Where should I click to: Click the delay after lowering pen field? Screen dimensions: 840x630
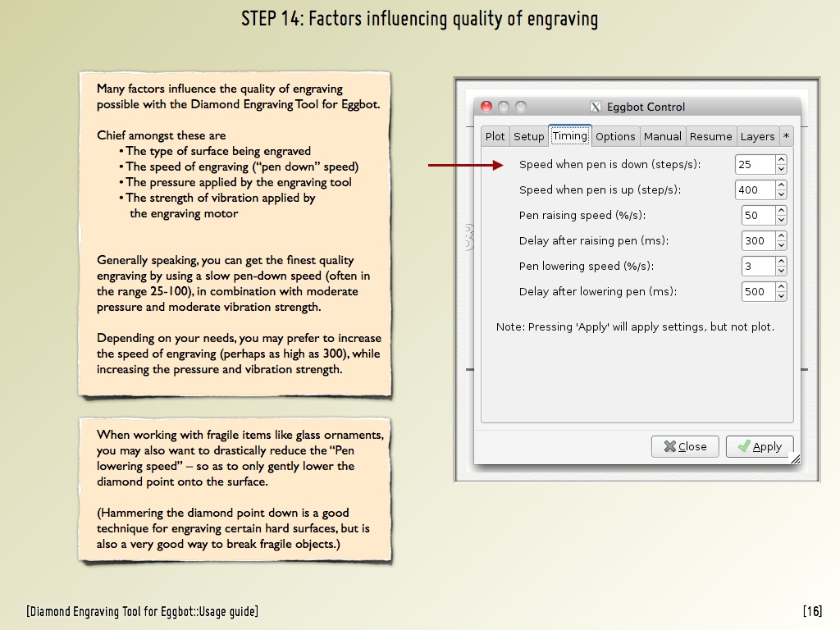tap(757, 291)
